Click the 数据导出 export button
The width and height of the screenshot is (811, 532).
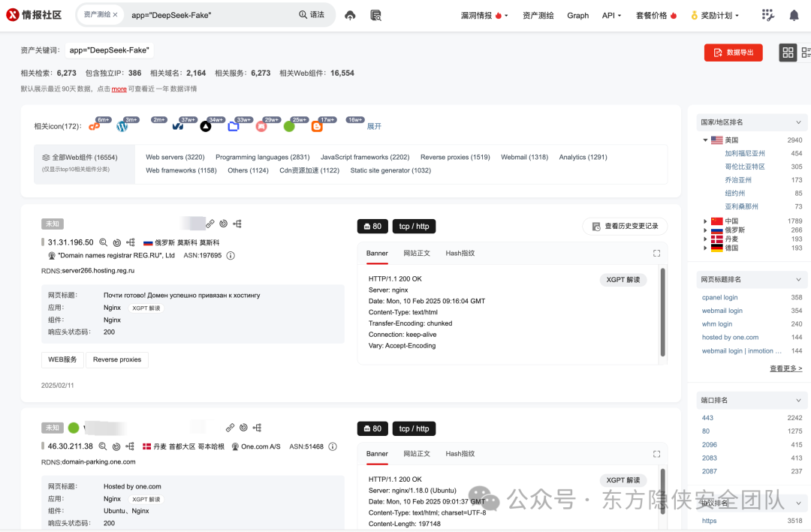pyautogui.click(x=733, y=53)
